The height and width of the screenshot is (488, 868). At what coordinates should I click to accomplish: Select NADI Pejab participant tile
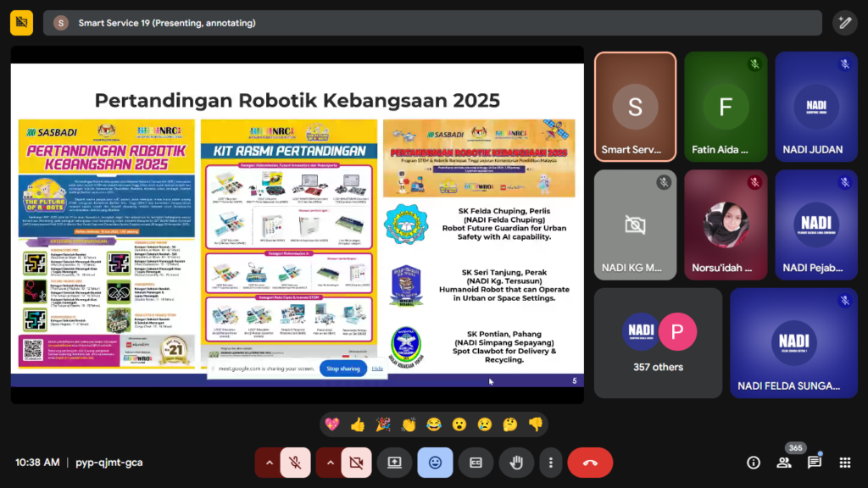click(x=816, y=225)
